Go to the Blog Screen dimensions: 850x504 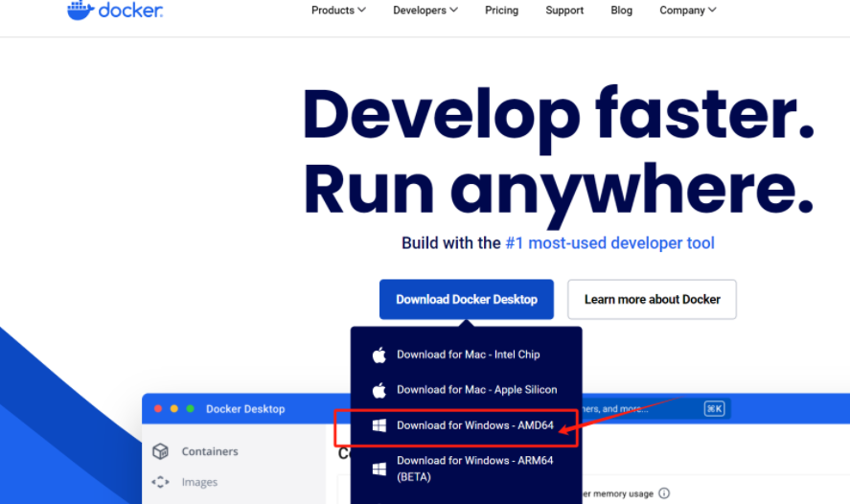point(621,11)
